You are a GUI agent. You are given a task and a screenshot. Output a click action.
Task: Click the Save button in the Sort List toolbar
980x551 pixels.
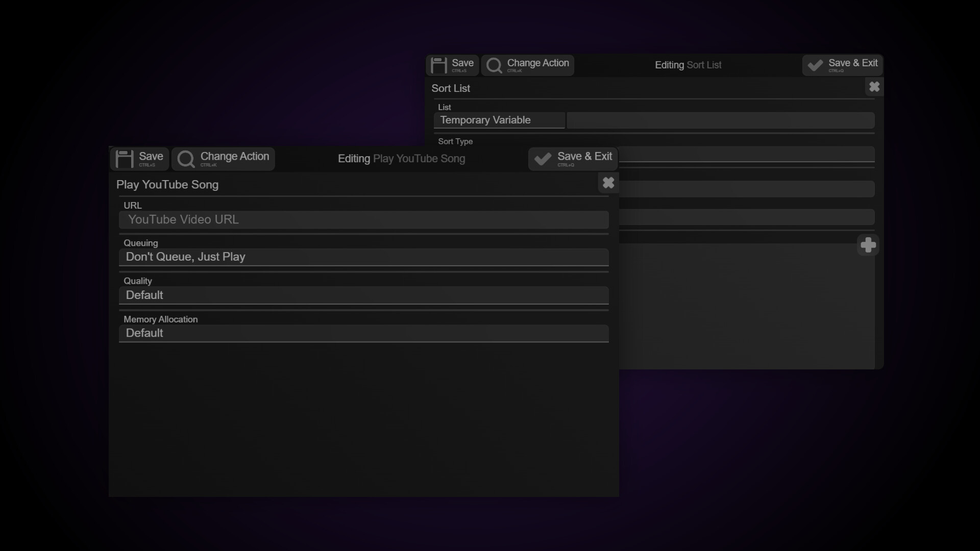click(452, 65)
